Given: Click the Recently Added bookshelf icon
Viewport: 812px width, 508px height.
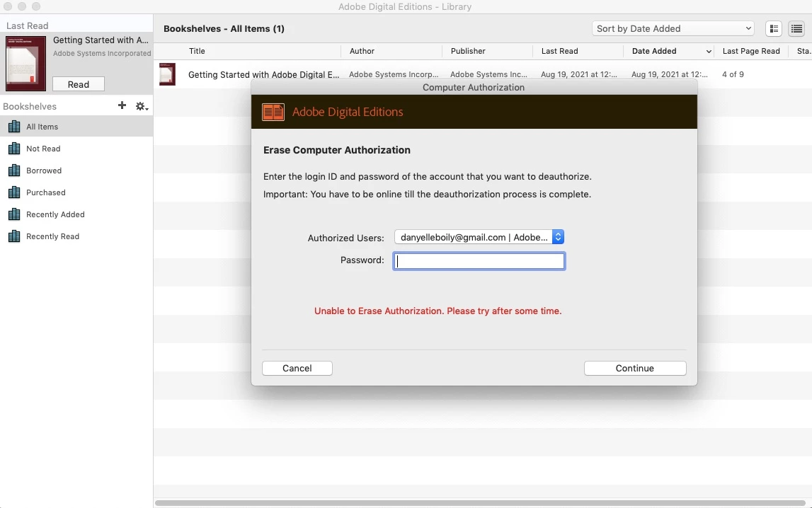Looking at the screenshot, I should pyautogui.click(x=14, y=214).
